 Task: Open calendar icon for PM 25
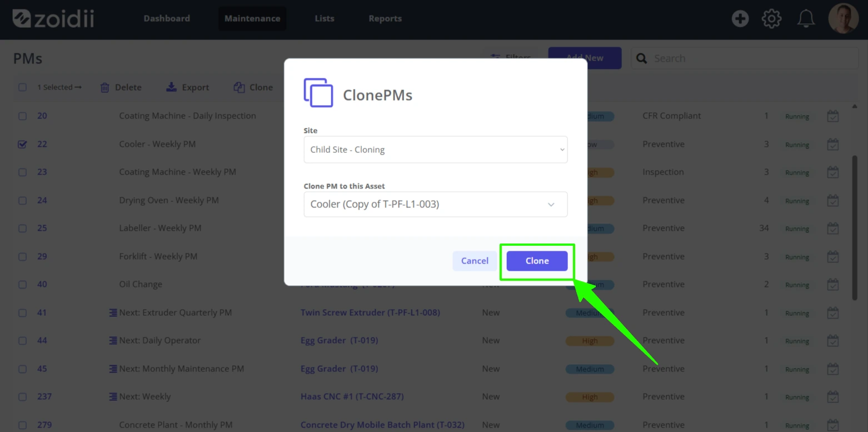click(x=832, y=229)
